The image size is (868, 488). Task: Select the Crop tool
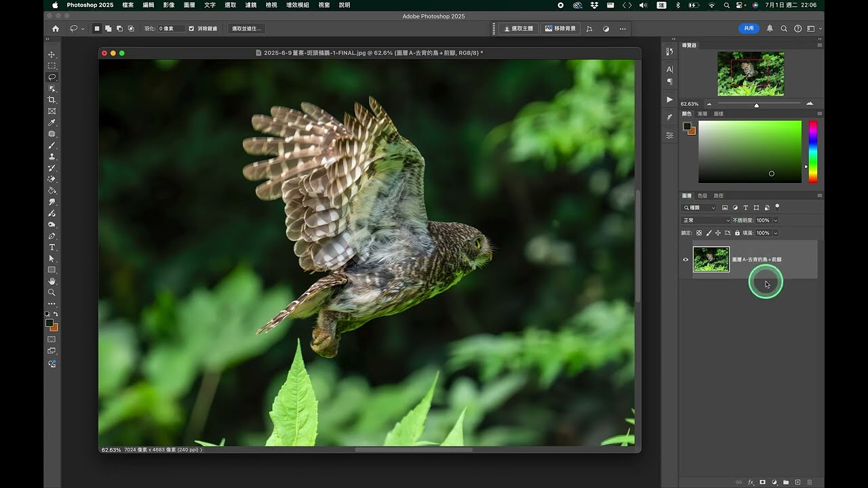click(52, 100)
